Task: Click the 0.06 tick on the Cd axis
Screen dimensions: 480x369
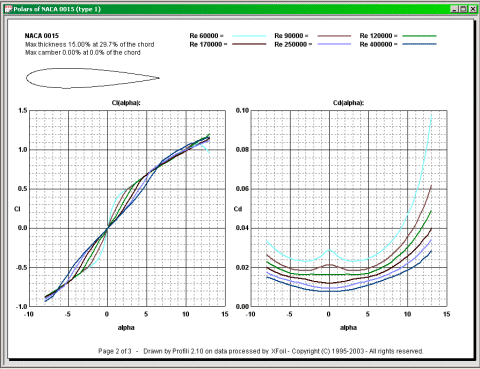Action: click(x=242, y=189)
